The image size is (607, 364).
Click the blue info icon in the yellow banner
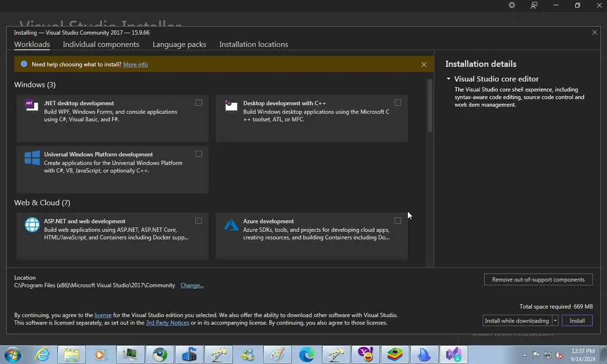24,64
